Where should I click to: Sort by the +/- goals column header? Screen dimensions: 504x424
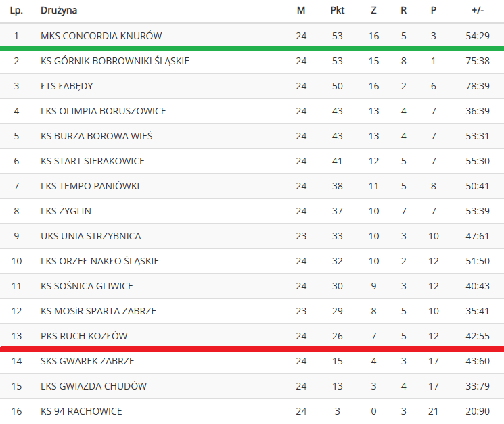[x=478, y=11]
